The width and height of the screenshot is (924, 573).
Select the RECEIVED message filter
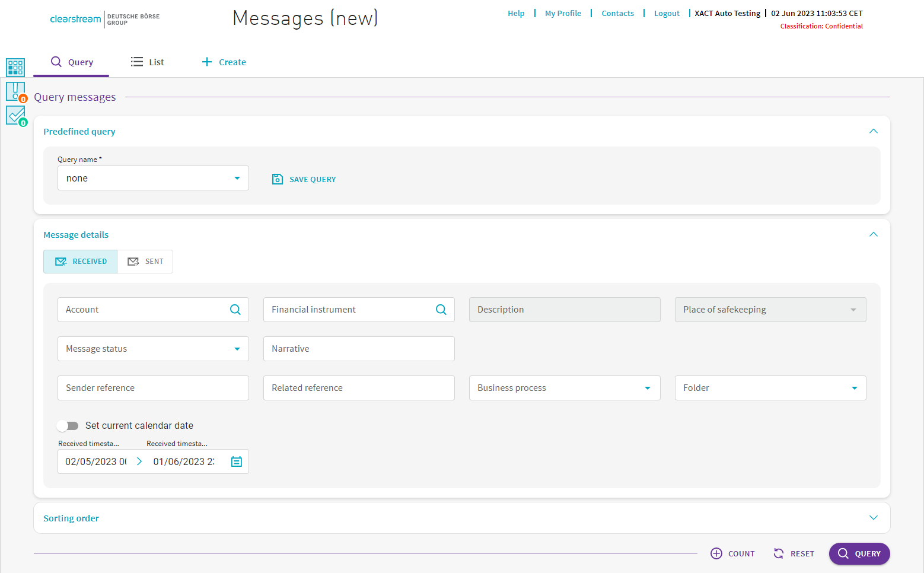(x=80, y=261)
